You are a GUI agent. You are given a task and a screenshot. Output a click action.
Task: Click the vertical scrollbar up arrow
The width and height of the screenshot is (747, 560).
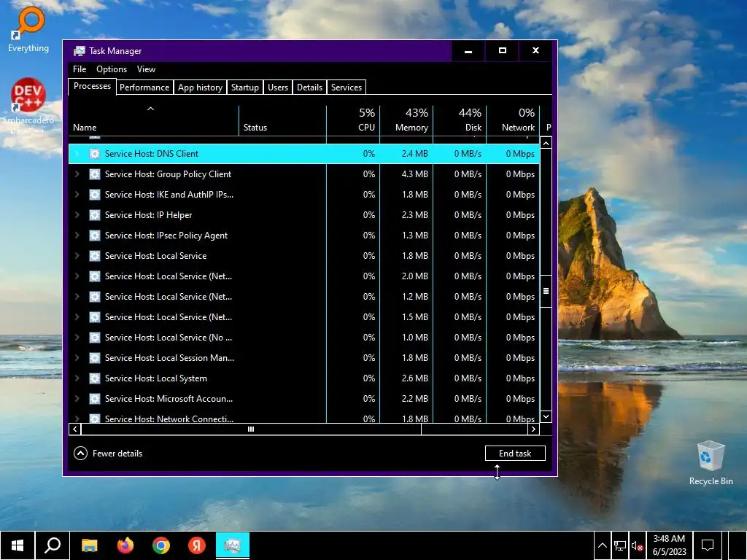[x=546, y=143]
